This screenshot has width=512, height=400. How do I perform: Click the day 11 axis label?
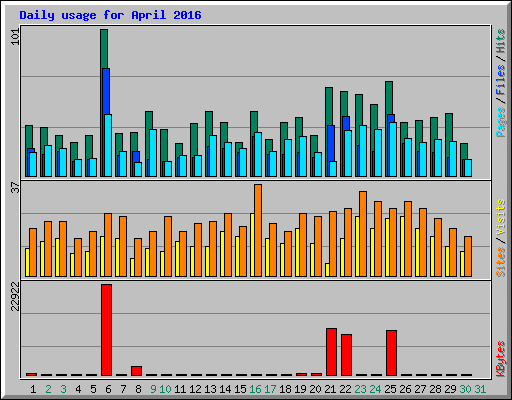pyautogui.click(x=180, y=389)
